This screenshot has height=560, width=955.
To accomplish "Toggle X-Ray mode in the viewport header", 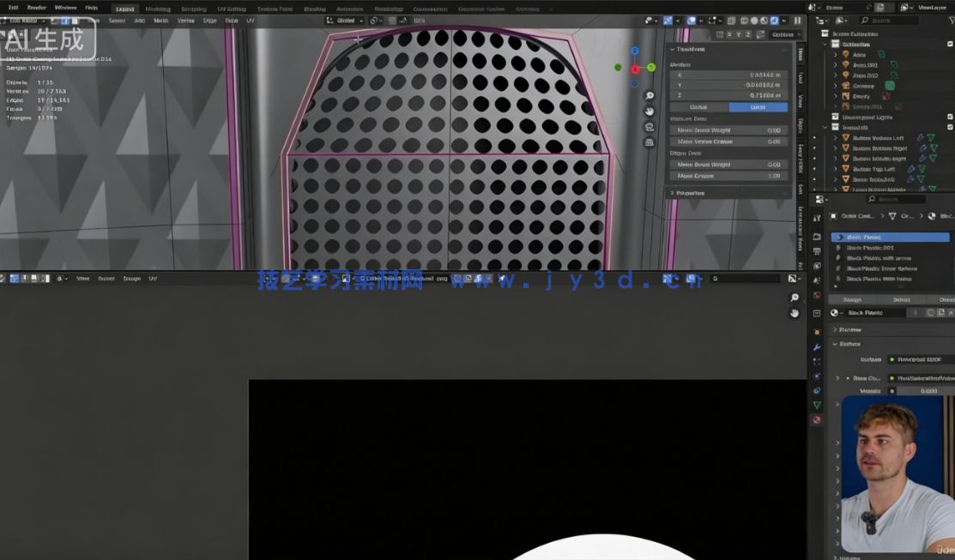I will [730, 20].
